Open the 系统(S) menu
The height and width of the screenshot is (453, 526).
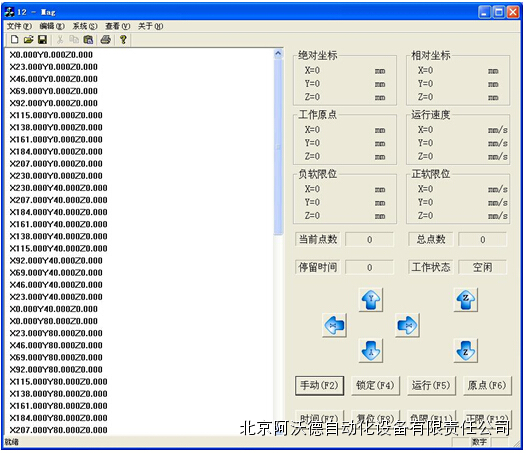[x=85, y=26]
